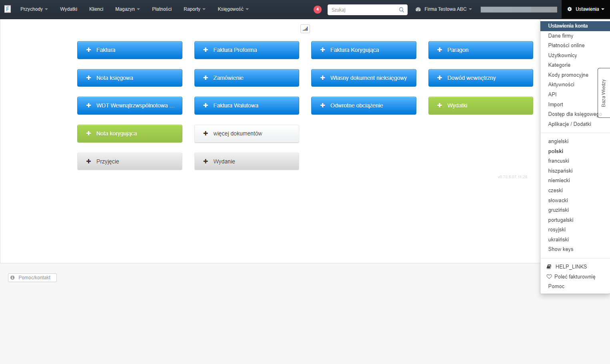Create a Faktura Proforma document
Screen dimensions: 610x364
point(247,50)
